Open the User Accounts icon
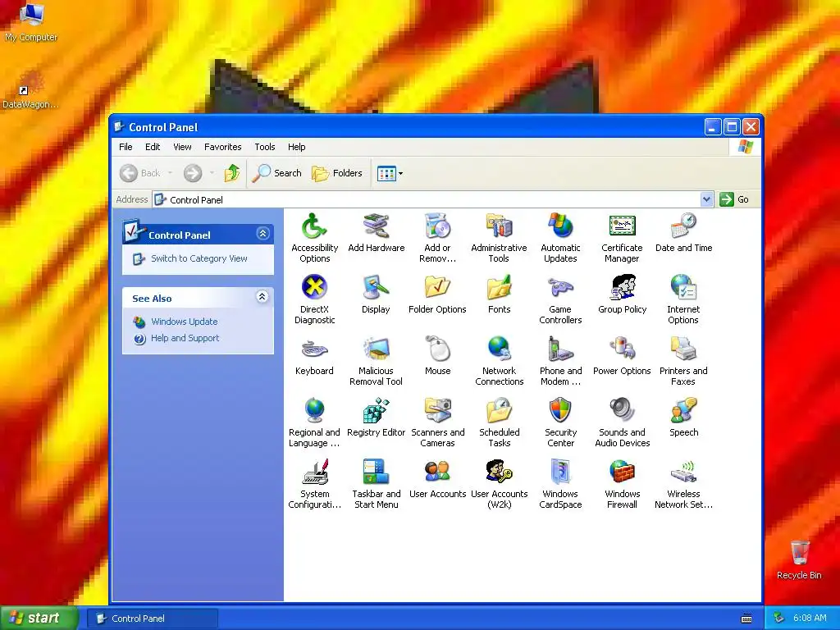Screen dimensions: 840x630 coord(438,472)
